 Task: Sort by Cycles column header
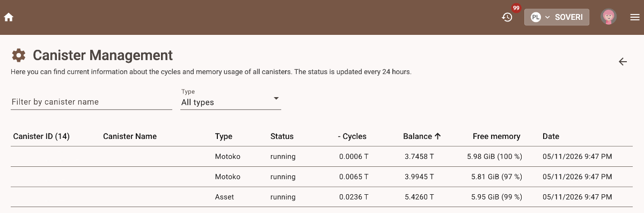click(x=352, y=136)
